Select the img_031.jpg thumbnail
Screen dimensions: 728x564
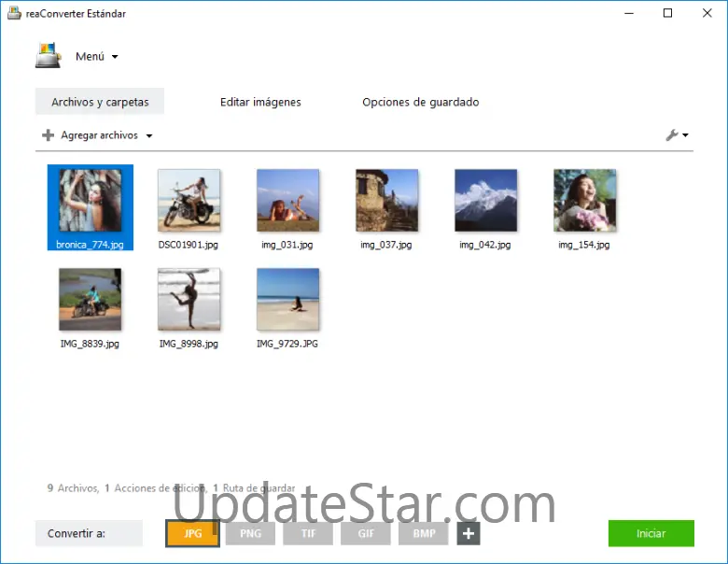[287, 200]
